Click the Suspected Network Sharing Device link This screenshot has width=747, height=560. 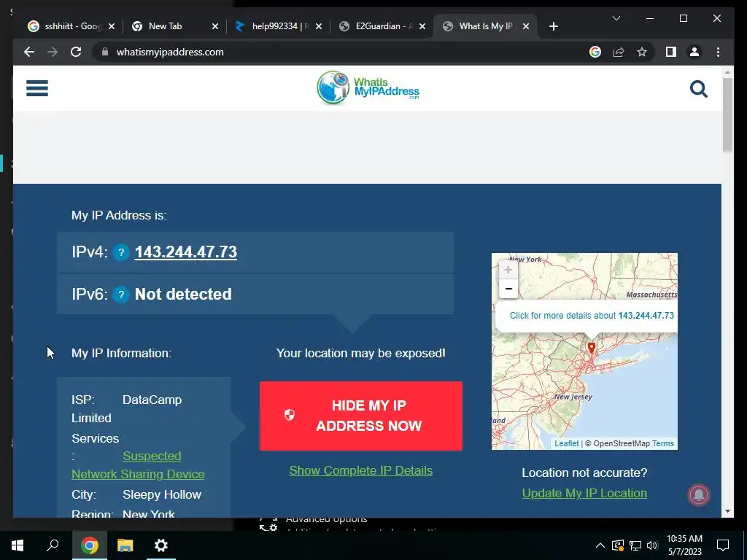tap(138, 465)
